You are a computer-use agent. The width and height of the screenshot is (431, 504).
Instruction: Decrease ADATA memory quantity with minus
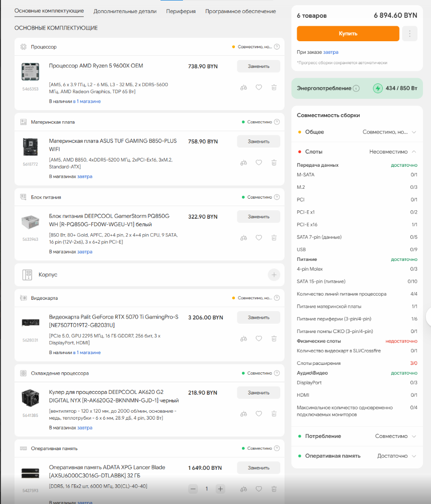[193, 489]
